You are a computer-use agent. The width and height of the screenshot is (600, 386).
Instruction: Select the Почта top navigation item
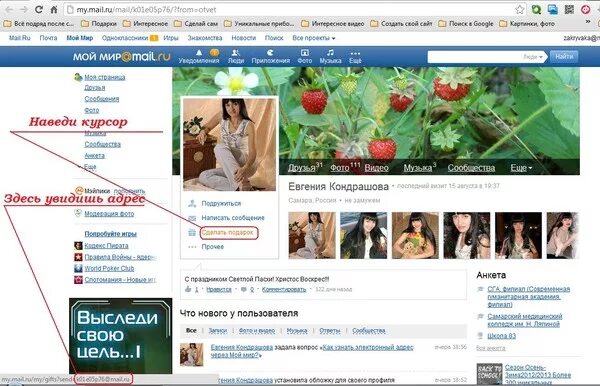pos(48,38)
